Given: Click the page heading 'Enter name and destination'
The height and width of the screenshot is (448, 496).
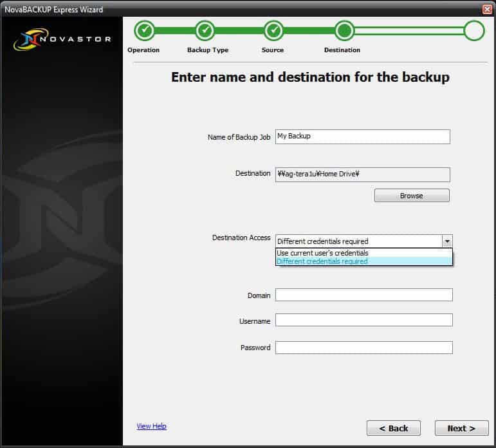Looking at the screenshot, I should [310, 77].
